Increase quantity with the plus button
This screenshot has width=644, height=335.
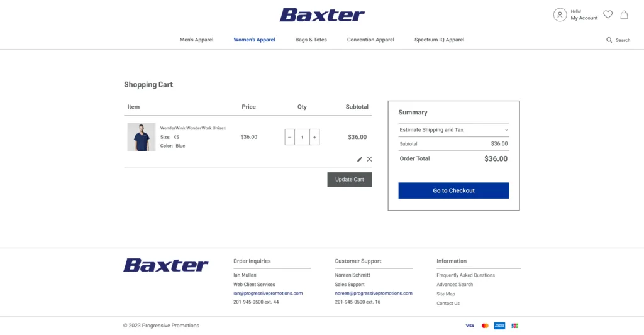click(x=314, y=137)
